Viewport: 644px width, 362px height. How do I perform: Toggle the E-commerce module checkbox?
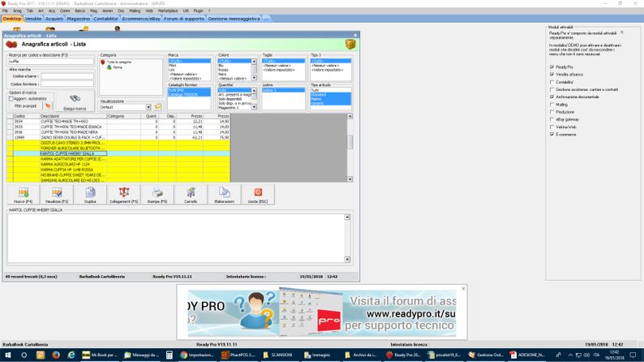[x=552, y=135]
